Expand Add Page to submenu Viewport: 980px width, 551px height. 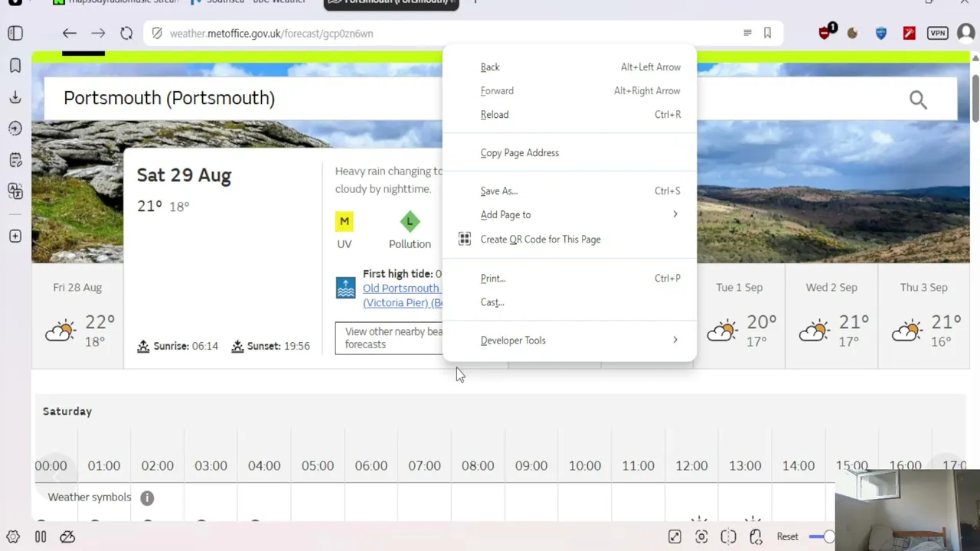click(570, 215)
